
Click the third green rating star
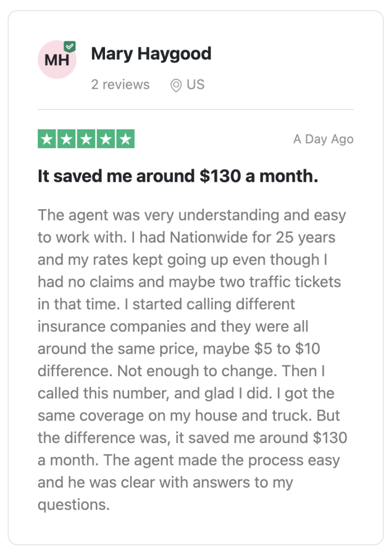pyautogui.click(x=86, y=139)
